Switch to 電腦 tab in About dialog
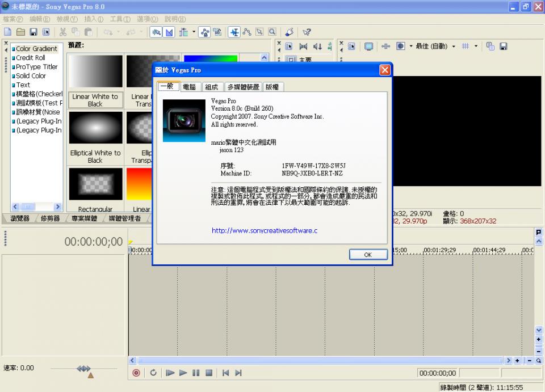The image size is (545, 392). (x=189, y=87)
